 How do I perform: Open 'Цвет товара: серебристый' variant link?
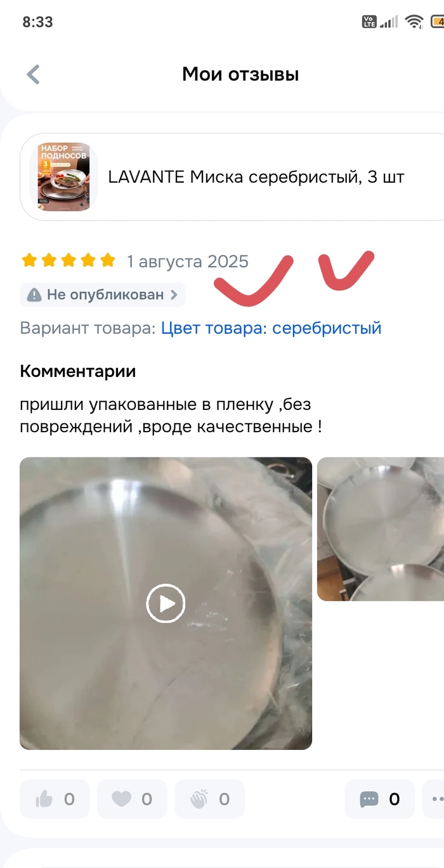coord(271,328)
